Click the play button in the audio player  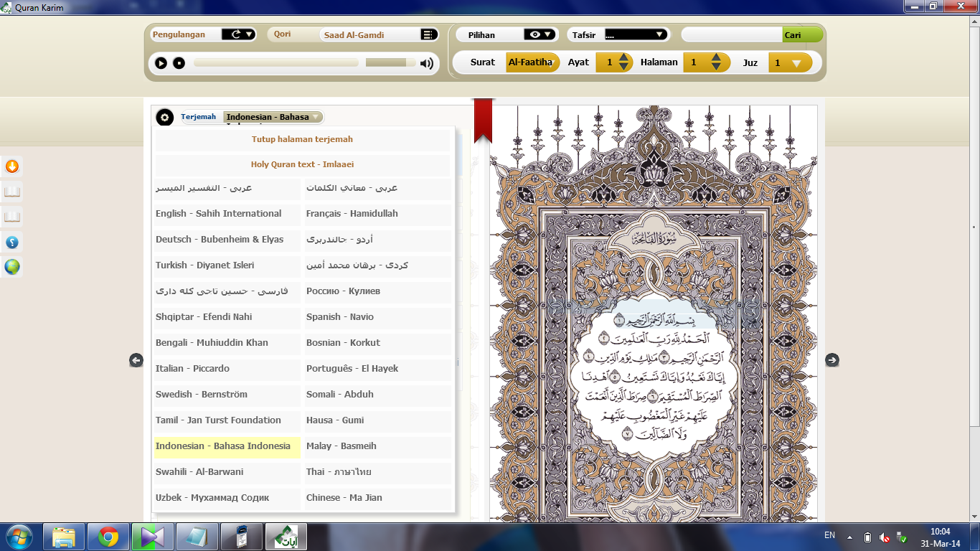pyautogui.click(x=161, y=63)
